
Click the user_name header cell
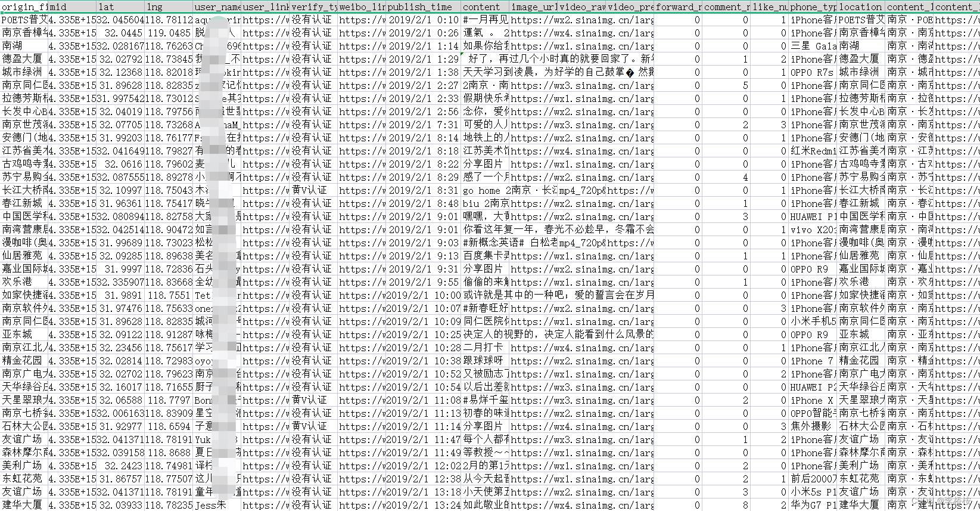tap(217, 7)
